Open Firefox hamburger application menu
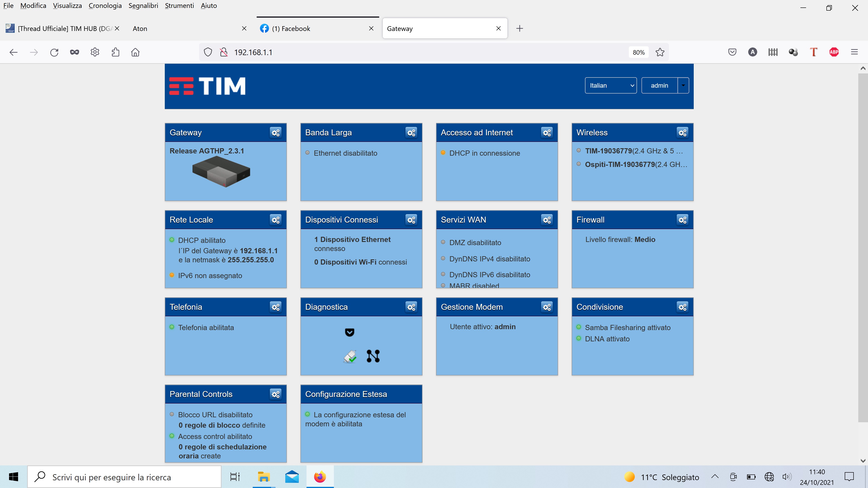This screenshot has width=868, height=488. click(x=854, y=52)
